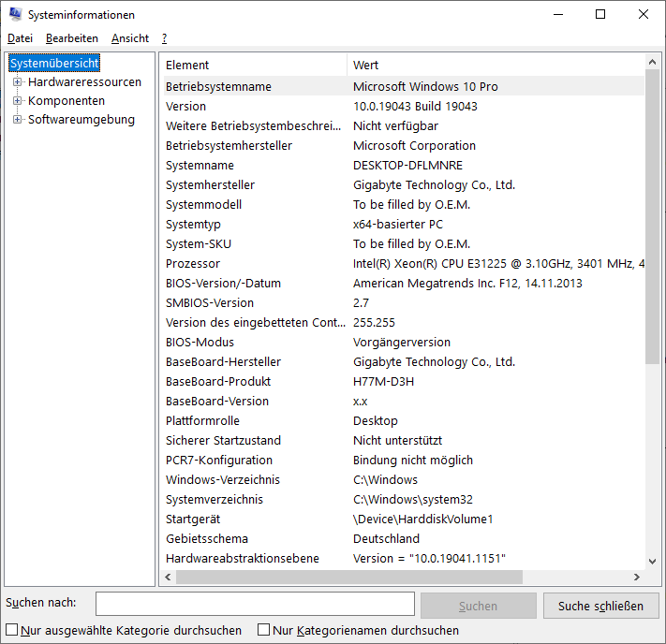Select the Weitere Betriebssystembeschrei... row
Viewport: 666px width, 644px height.
click(404, 125)
